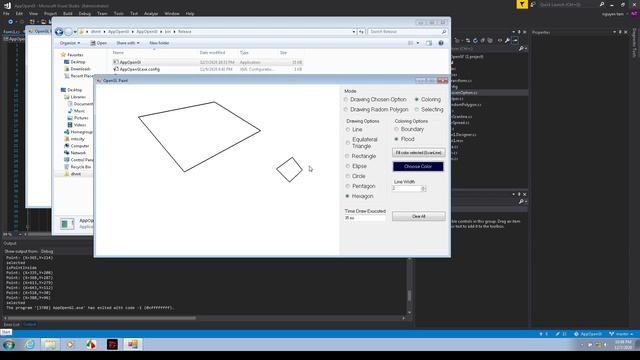
Task: Choose the Hexagon drawing option
Action: (359, 196)
